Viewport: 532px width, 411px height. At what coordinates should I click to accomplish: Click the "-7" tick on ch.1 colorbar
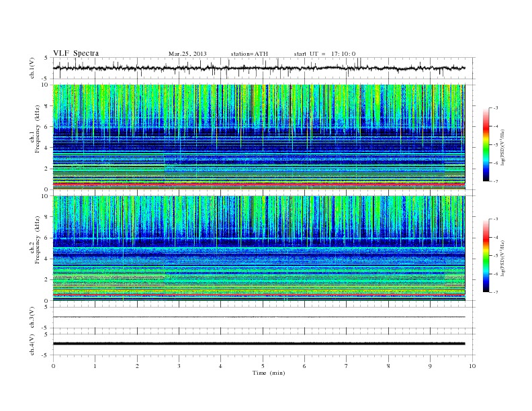click(495, 181)
